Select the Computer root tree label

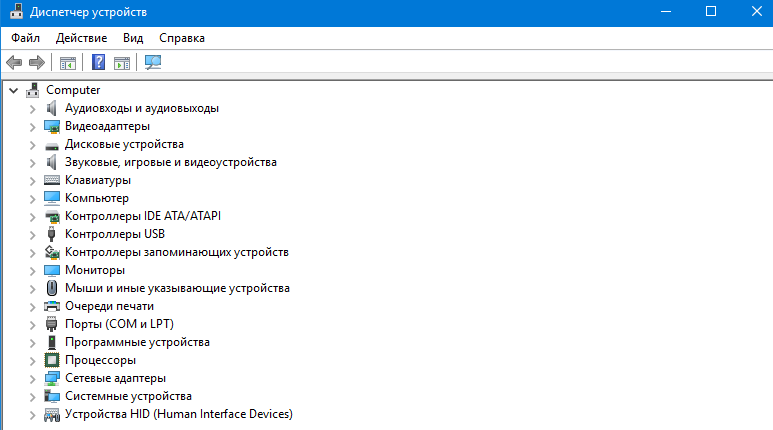[73, 90]
